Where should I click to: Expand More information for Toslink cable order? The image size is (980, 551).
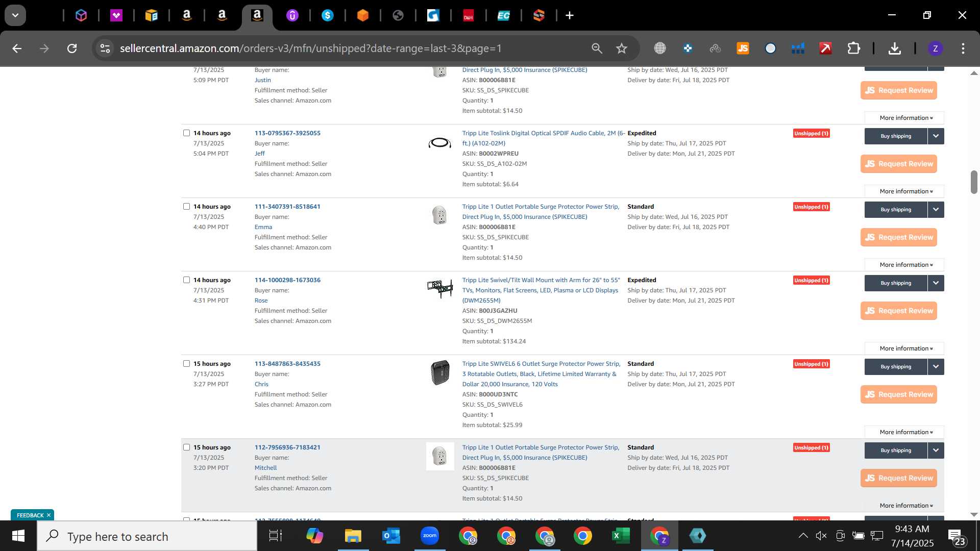pyautogui.click(x=904, y=191)
